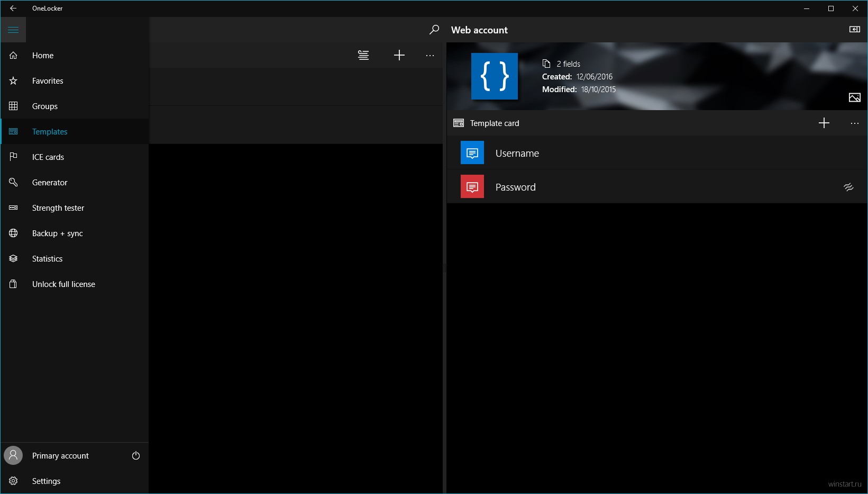Screen dimensions: 868x494
Task: Click the blue braces template icon
Action: pyautogui.click(x=495, y=76)
